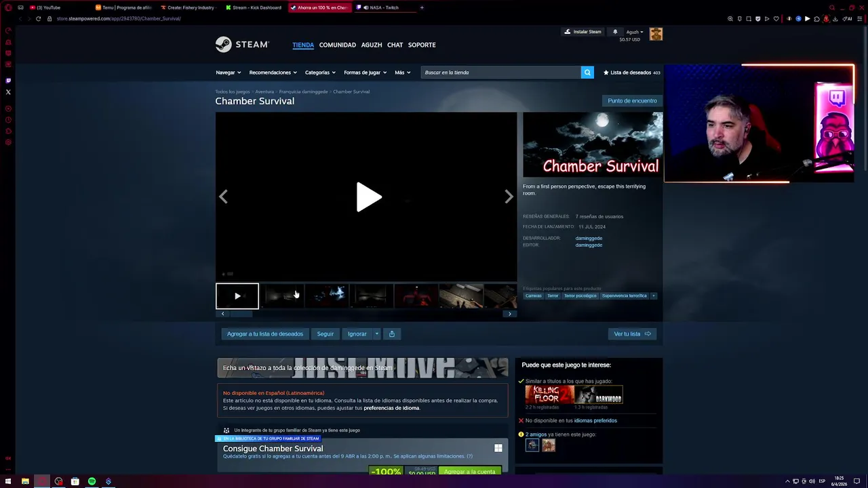
Task: Click Agregar a tu lista de deseados
Action: pos(265,333)
